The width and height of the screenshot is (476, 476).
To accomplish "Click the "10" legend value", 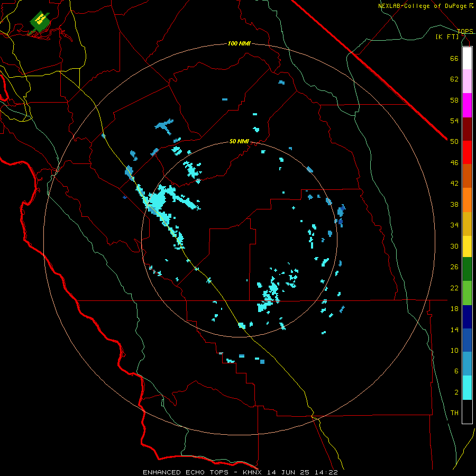I will pos(454,350).
